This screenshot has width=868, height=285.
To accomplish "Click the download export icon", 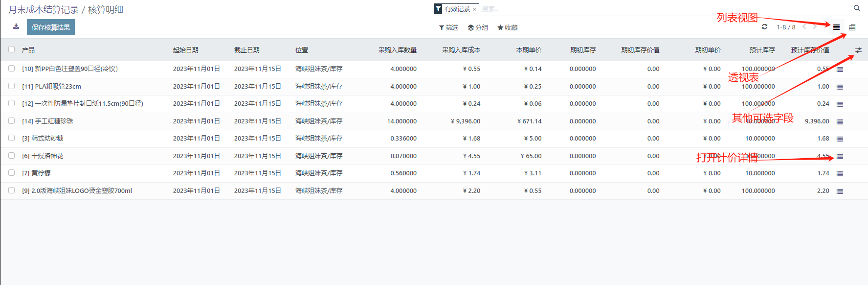I will pos(16,26).
